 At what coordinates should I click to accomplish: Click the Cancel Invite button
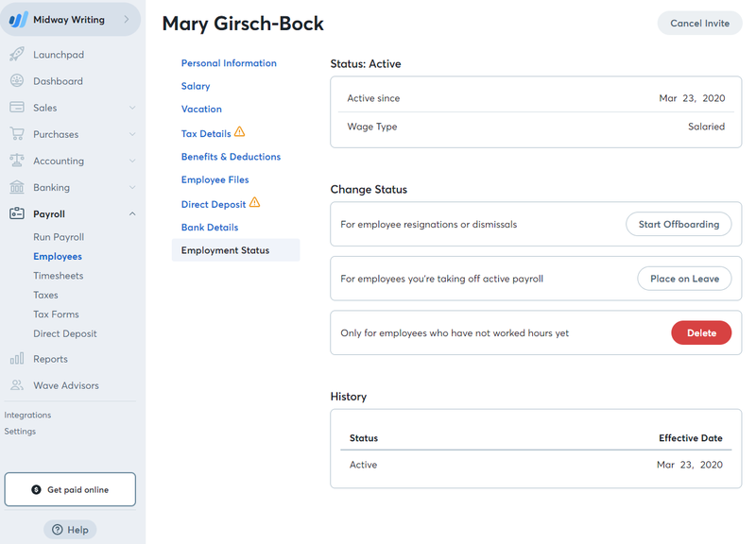coord(699,23)
